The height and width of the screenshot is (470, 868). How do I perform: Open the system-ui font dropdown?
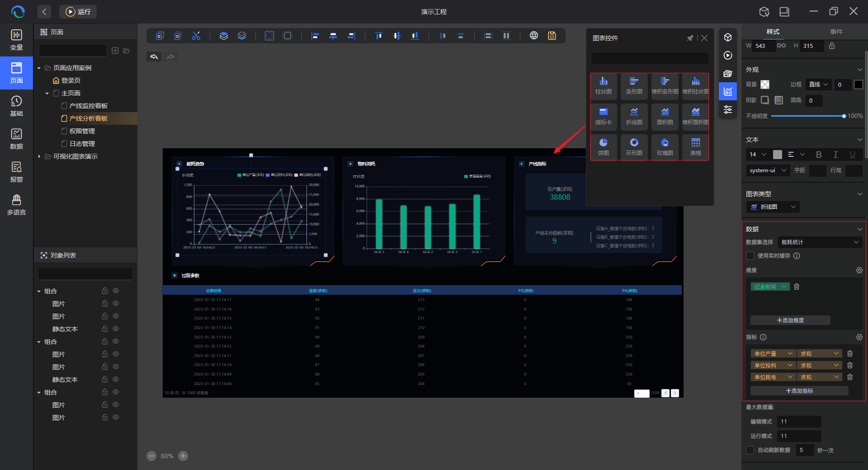tap(768, 170)
